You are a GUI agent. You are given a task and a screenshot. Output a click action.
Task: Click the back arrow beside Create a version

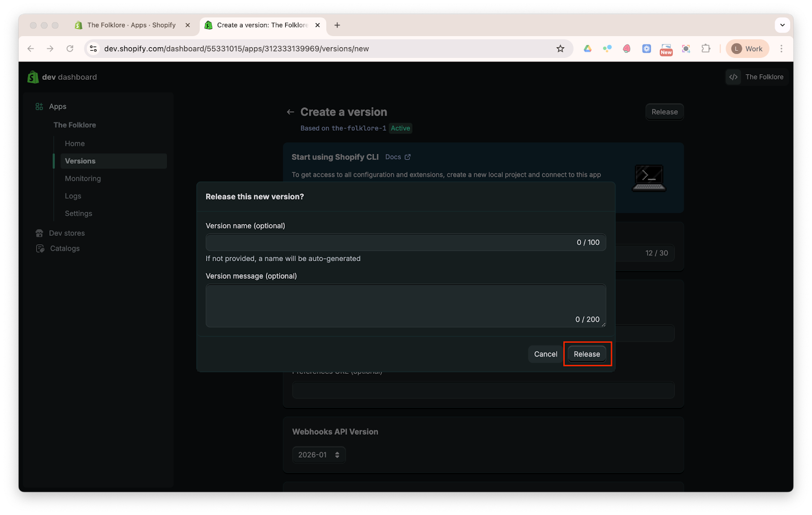[290, 112]
